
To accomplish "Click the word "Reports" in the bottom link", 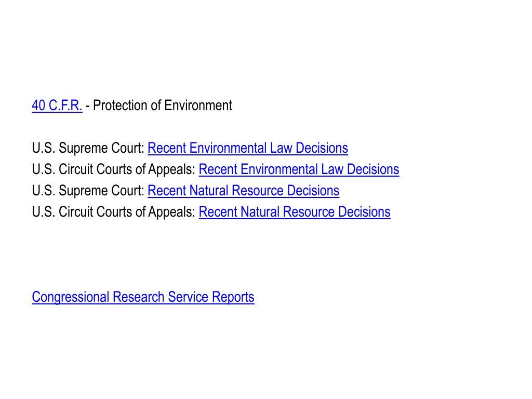I will click(233, 297).
